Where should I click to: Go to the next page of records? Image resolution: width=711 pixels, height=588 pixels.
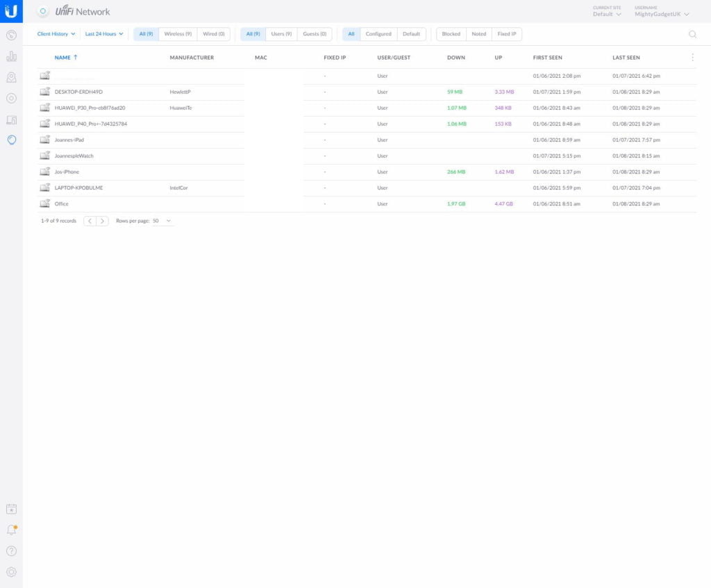tap(102, 221)
